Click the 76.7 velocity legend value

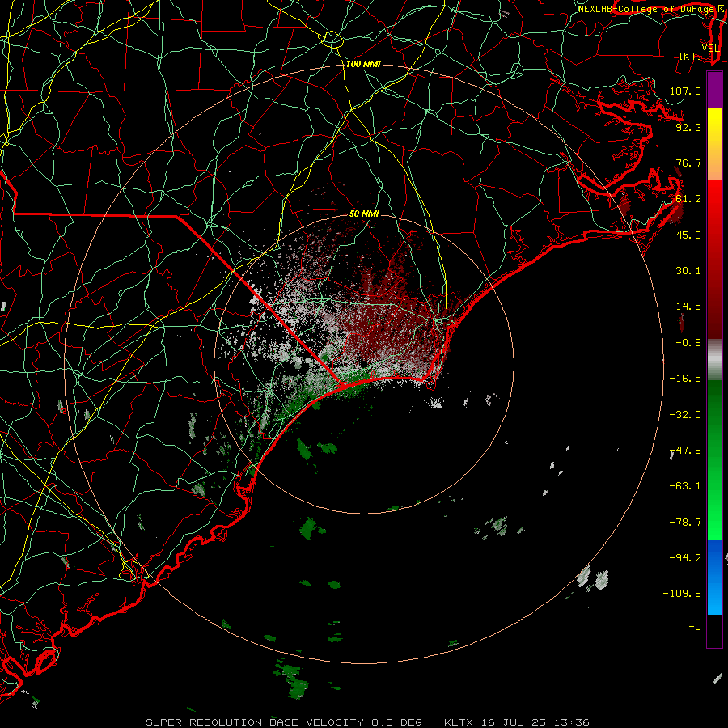pyautogui.click(x=688, y=163)
